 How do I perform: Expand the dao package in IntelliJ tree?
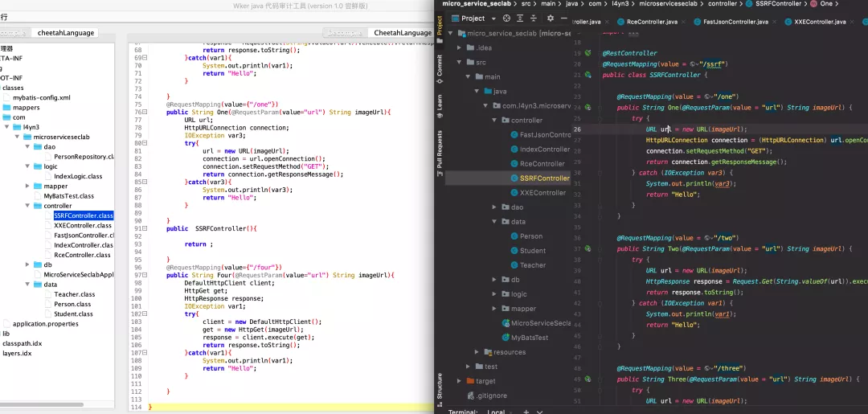494,207
